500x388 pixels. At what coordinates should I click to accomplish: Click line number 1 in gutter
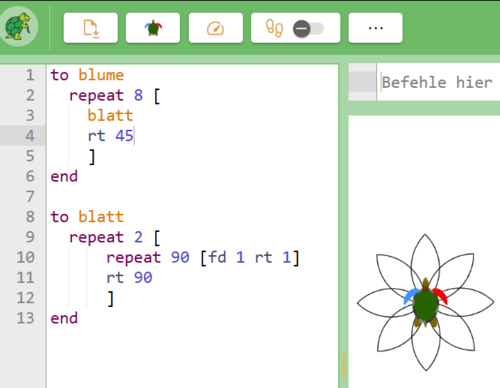(30, 75)
